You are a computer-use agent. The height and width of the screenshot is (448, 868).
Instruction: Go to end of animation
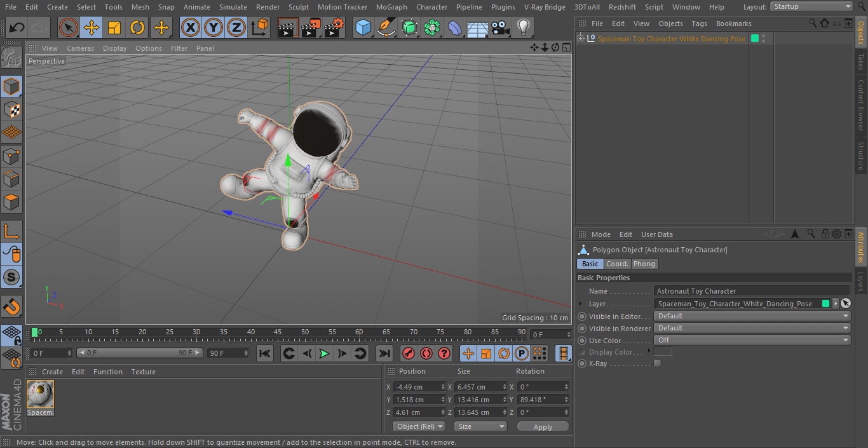384,353
